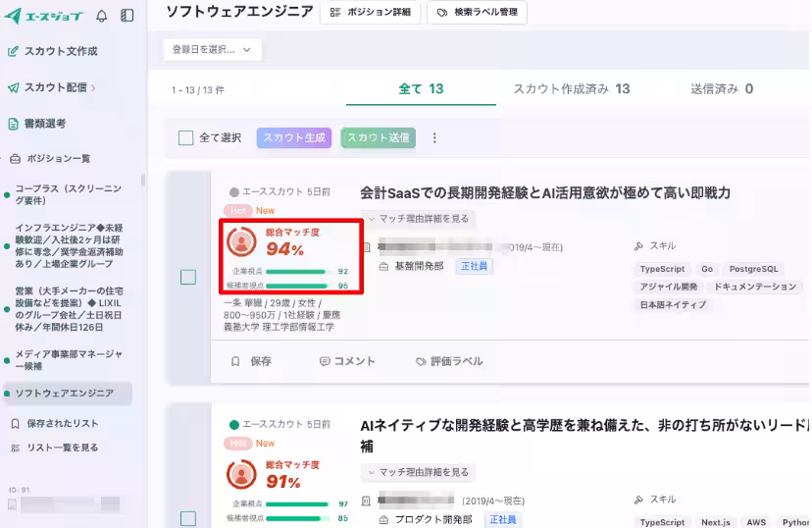Image resolution: width=812 pixels, height=528 pixels.
Task: Click 評価ラベル on first candidate
Action: click(x=449, y=361)
